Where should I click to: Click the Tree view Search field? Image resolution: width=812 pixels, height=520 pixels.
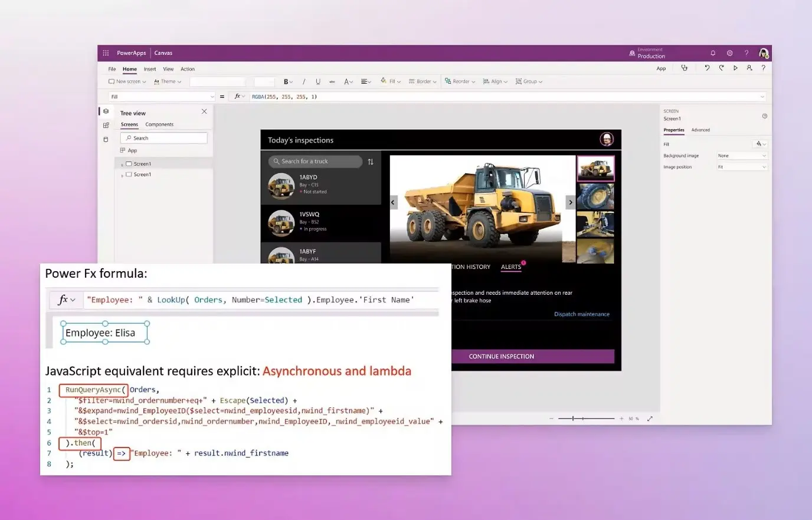[164, 138]
